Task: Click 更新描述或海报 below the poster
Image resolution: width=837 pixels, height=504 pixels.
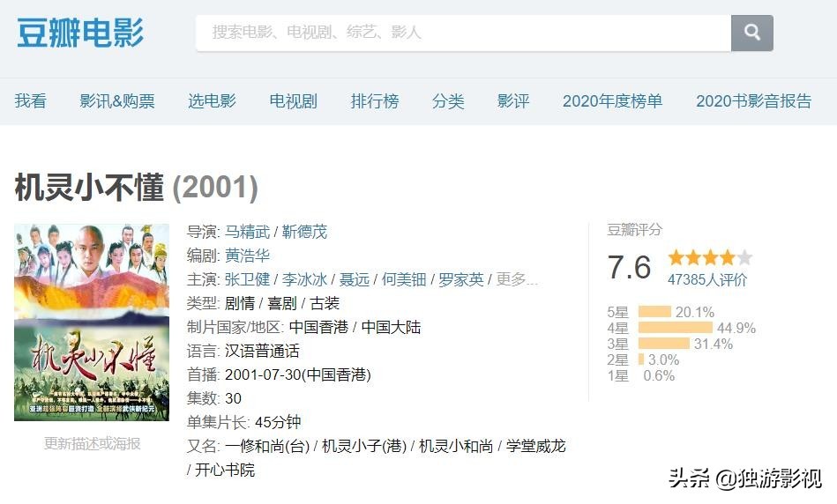Action: (x=92, y=443)
